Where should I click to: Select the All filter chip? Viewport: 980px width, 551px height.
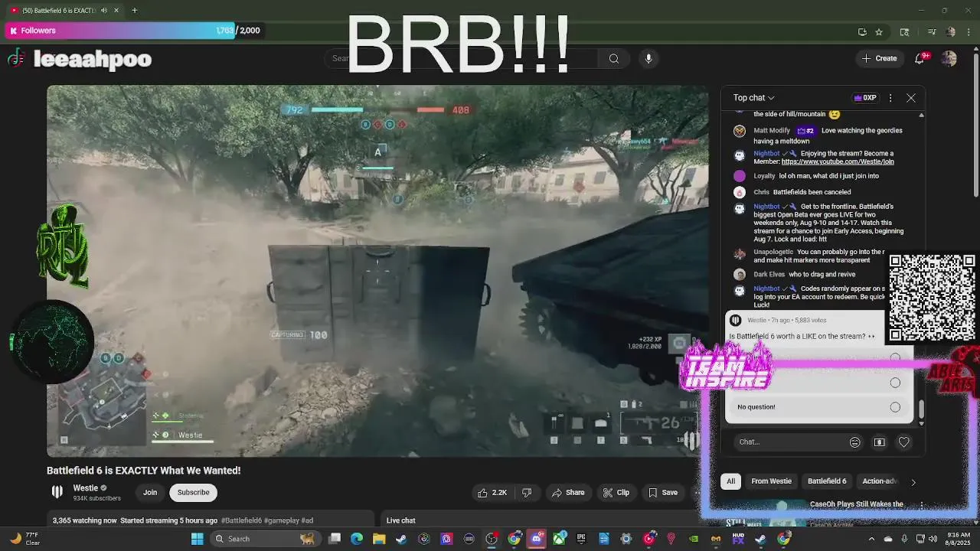coord(730,481)
